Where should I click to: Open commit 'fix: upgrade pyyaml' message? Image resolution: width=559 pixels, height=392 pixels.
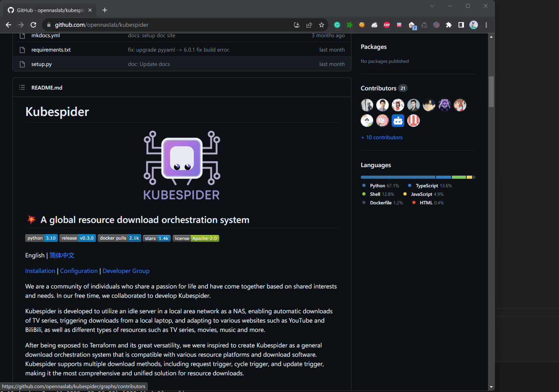pyautogui.click(x=179, y=50)
